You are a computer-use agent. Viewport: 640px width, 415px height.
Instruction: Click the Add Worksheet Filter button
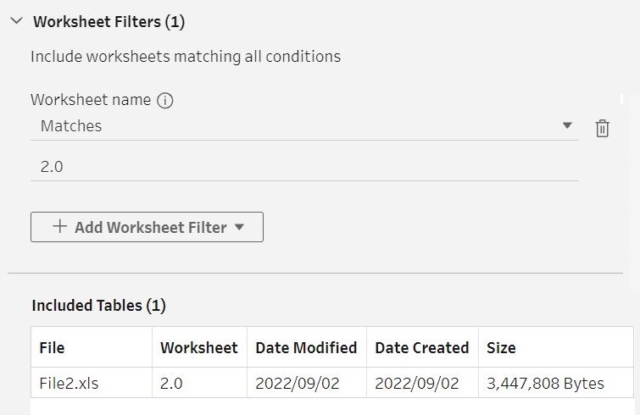[x=147, y=227]
